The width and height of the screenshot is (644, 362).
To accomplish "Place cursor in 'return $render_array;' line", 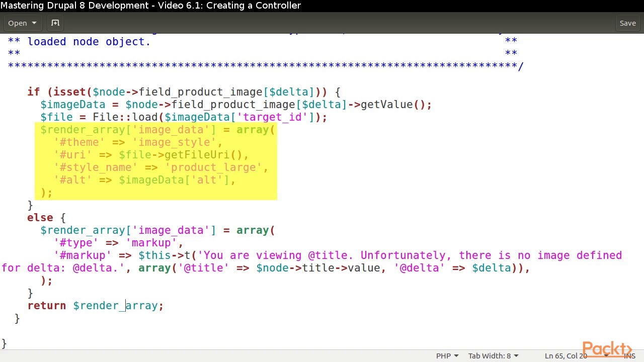I will point(96,306).
